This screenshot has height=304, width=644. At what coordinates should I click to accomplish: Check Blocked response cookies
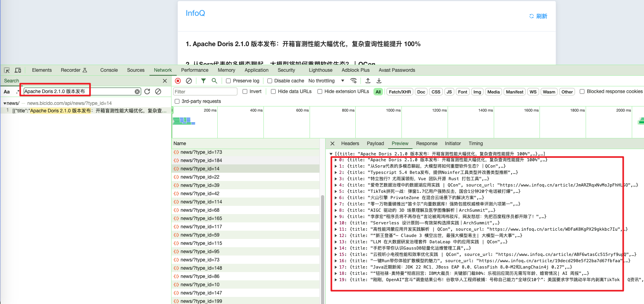coord(582,91)
